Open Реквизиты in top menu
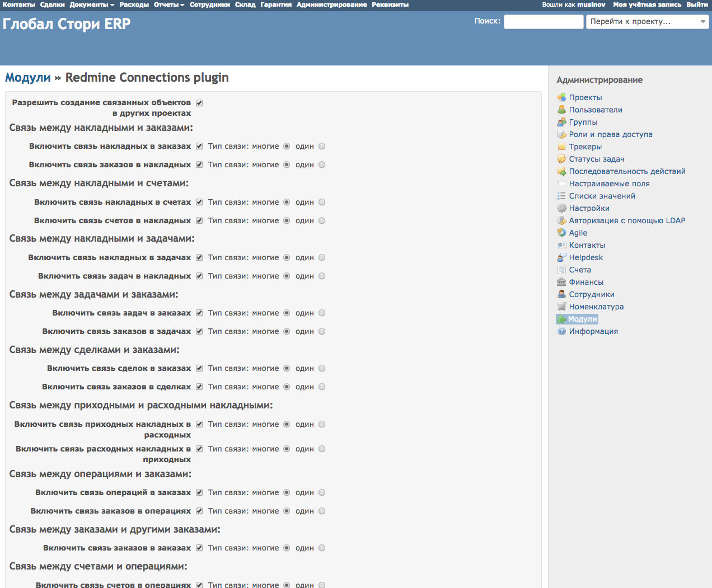The image size is (712, 588). [390, 4]
